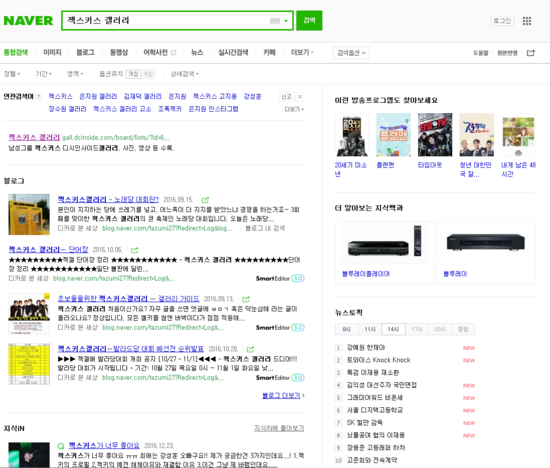Click the 로그인 button

pyautogui.click(x=502, y=21)
